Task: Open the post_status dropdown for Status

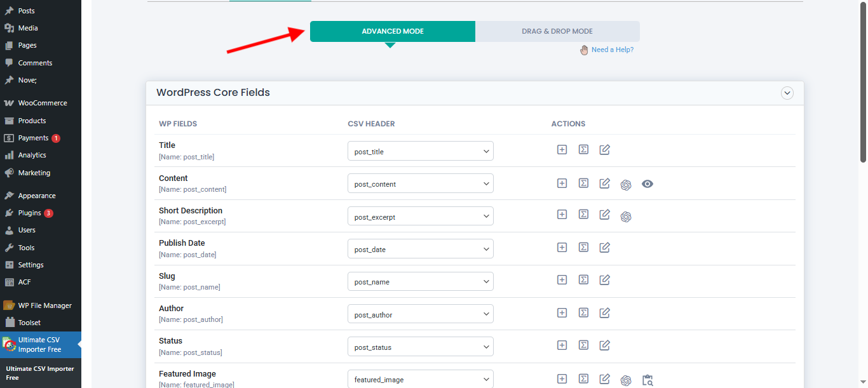Action: 420,346
